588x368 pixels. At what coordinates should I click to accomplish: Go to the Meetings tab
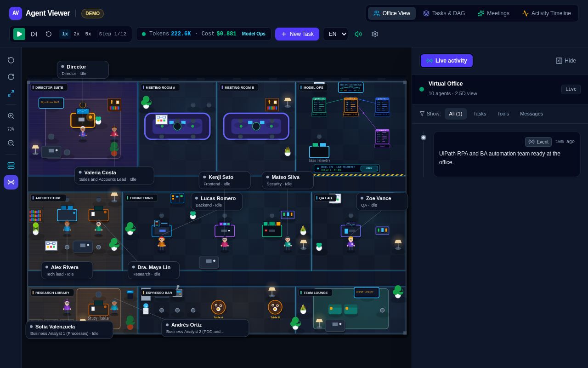pyautogui.click(x=493, y=13)
